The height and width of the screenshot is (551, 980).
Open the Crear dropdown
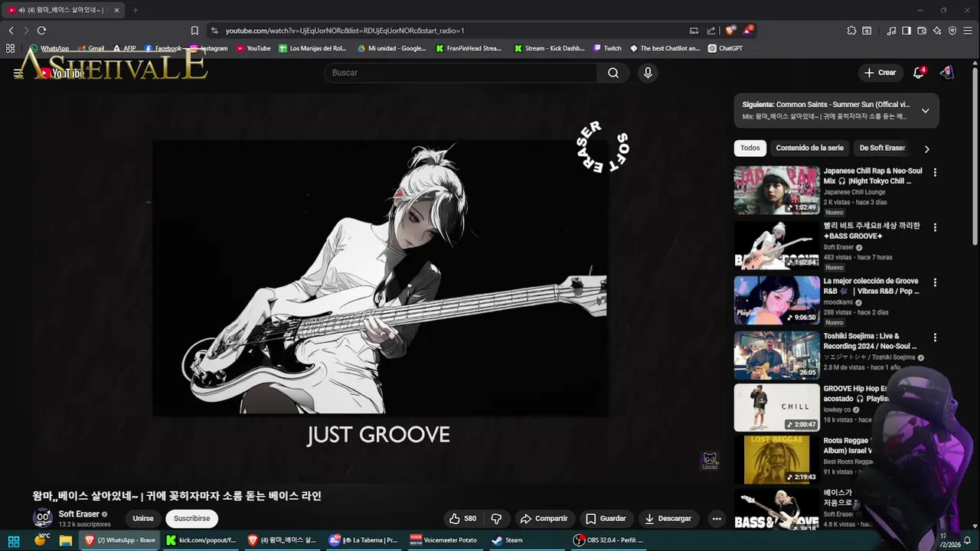pos(880,73)
